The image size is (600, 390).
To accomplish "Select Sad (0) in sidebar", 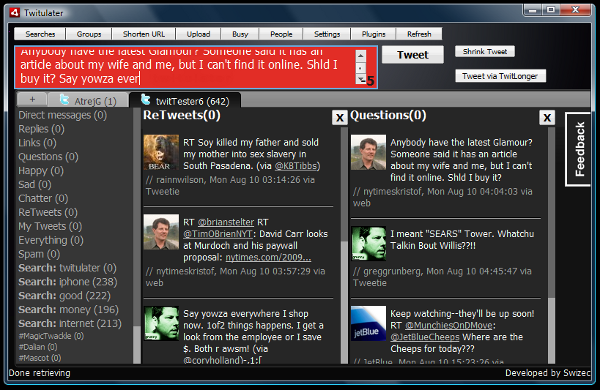I will [35, 184].
